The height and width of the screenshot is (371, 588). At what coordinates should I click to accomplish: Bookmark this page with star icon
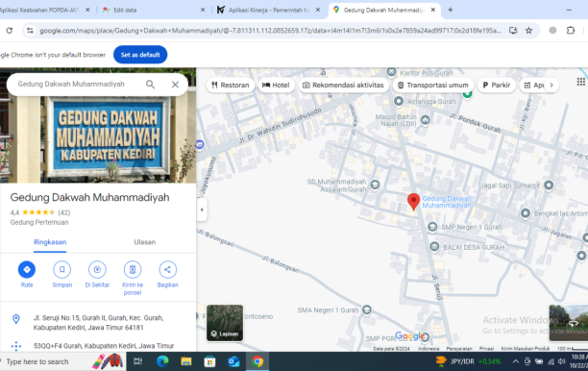pyautogui.click(x=528, y=31)
